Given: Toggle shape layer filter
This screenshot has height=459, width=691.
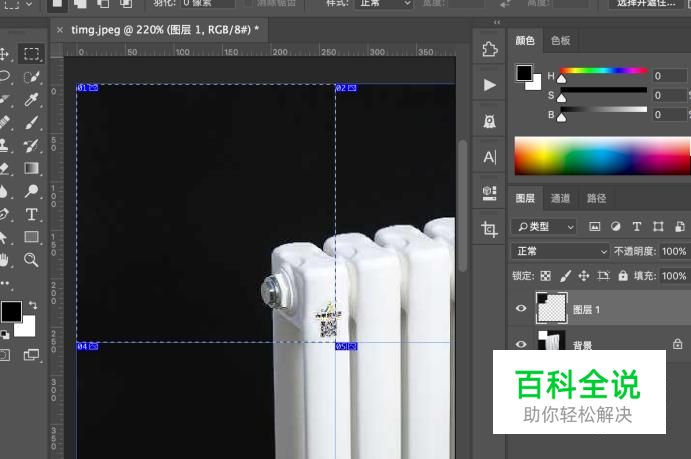Looking at the screenshot, I should (658, 227).
